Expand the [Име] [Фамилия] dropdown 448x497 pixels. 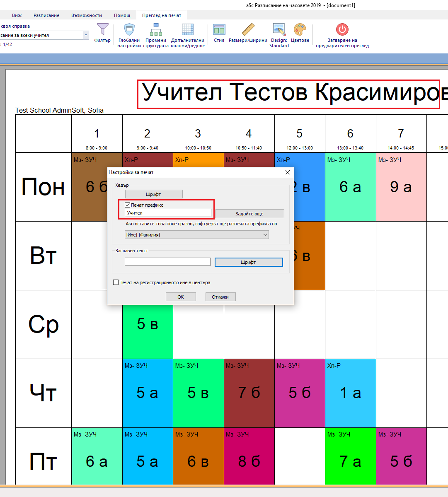[265, 235]
